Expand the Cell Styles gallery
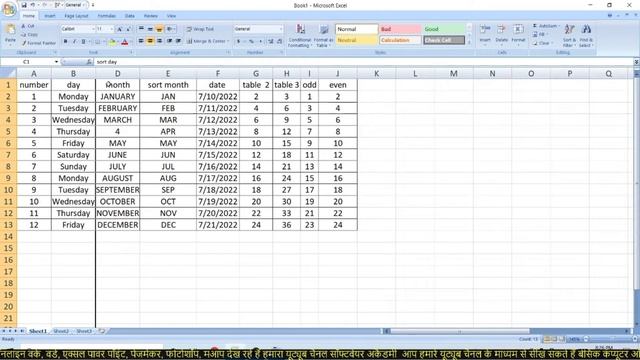Viewport: 640px width, 360px height. tap(469, 42)
